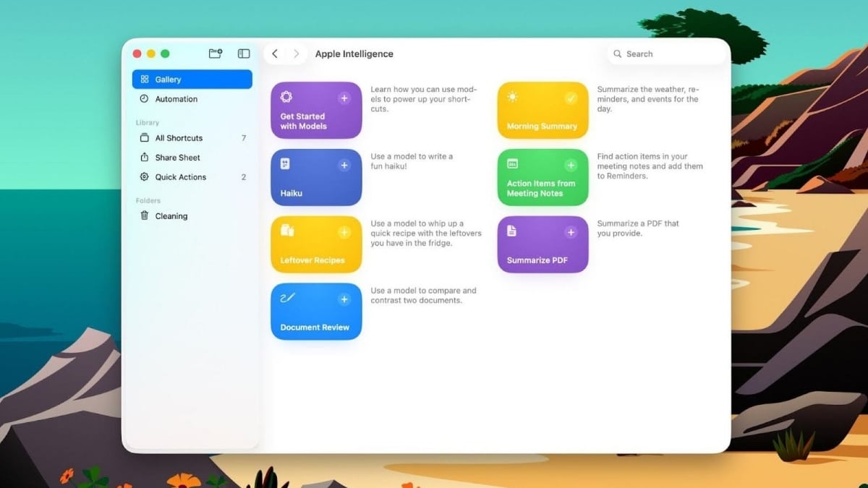Go forward with the right chevron

click(x=296, y=53)
